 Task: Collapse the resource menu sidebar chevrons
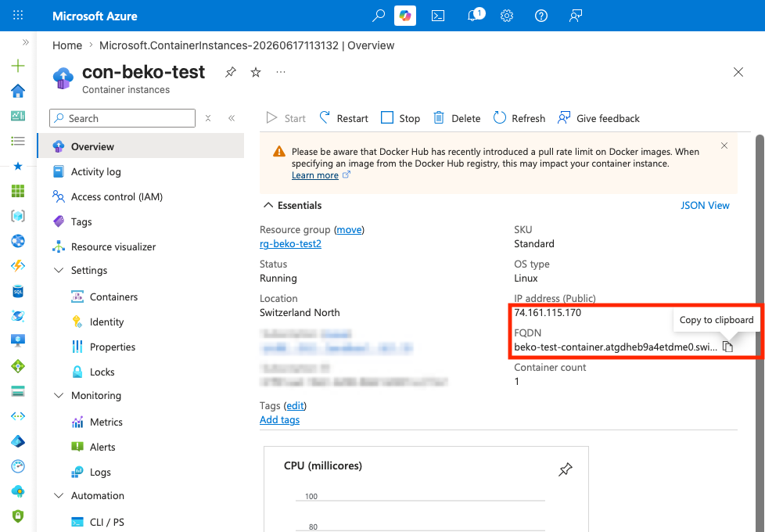232,118
